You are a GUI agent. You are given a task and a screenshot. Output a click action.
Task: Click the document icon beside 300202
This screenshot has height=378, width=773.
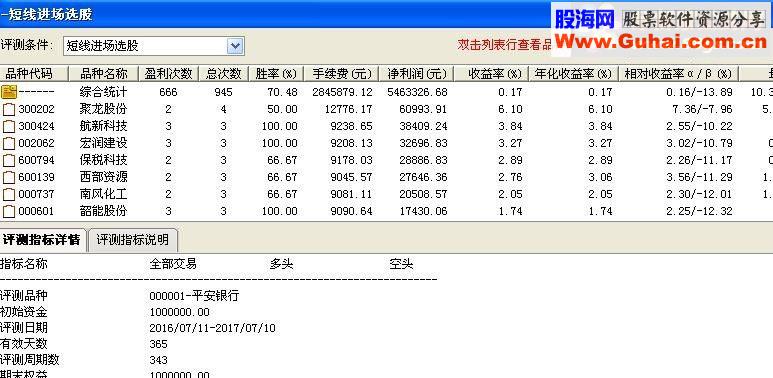pyautogui.click(x=9, y=109)
